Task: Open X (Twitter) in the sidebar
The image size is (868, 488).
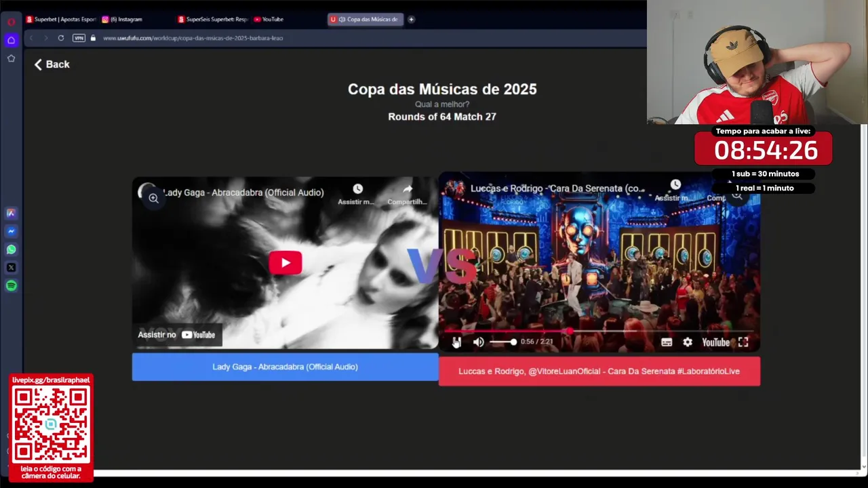Action: [11, 268]
